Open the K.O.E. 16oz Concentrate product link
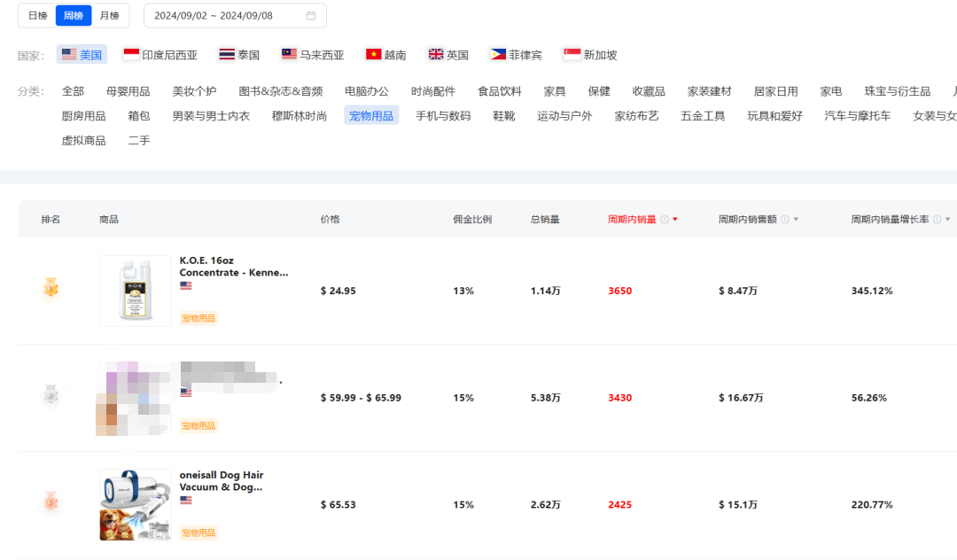 (x=234, y=267)
